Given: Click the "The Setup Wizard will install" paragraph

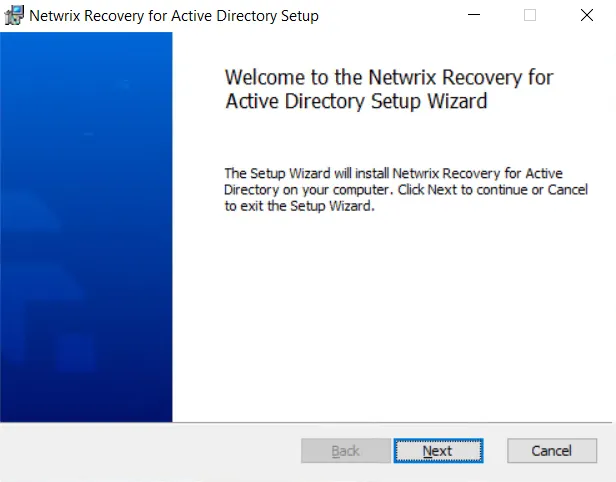Looking at the screenshot, I should (x=406, y=190).
